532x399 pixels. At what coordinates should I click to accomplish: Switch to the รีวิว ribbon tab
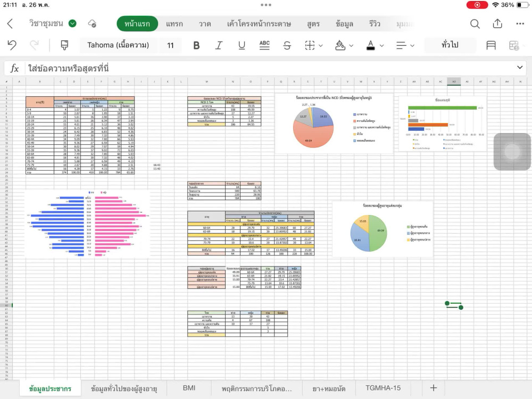[375, 24]
